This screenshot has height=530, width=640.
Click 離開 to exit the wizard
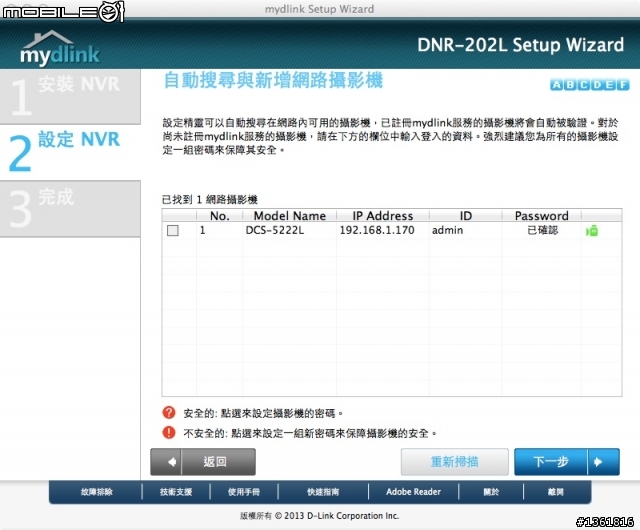pos(556,492)
